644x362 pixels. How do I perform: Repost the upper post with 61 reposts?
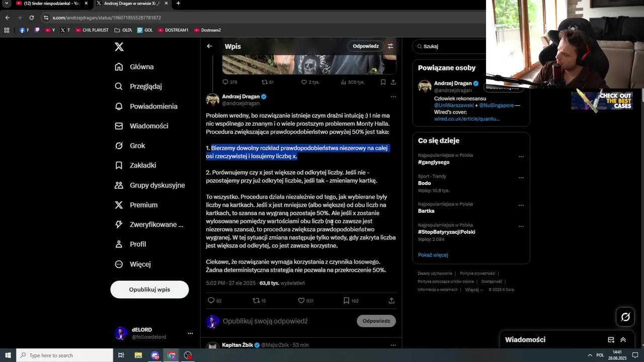tap(265, 82)
